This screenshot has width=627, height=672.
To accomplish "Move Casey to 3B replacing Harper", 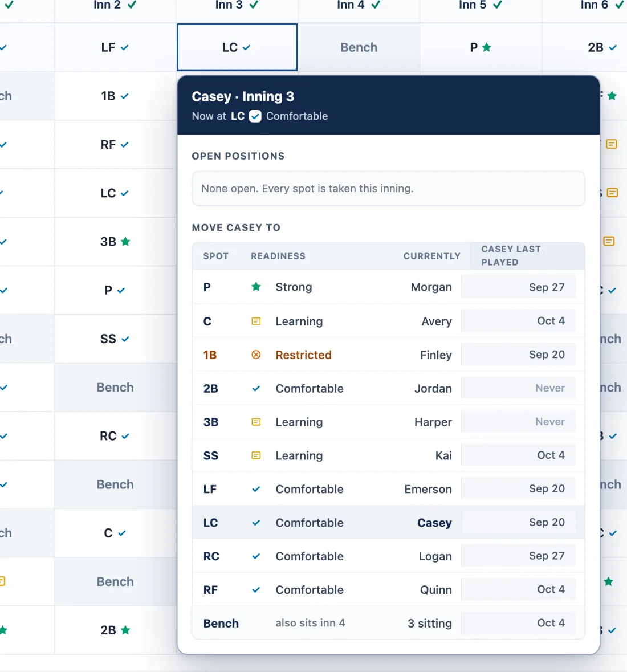I will pyautogui.click(x=388, y=422).
